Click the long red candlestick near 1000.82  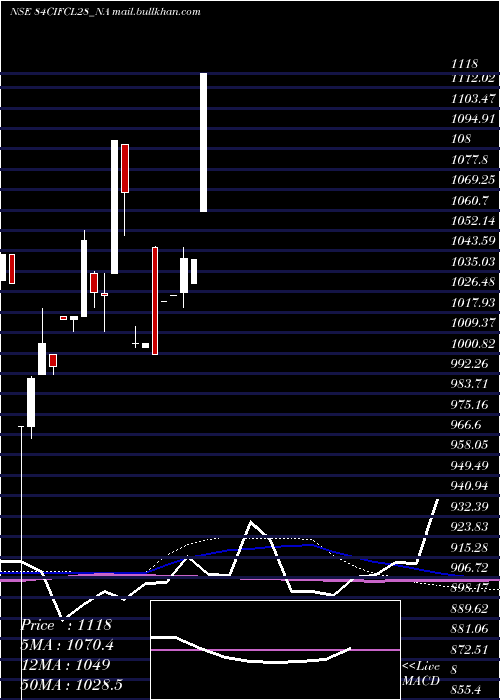pos(155,301)
